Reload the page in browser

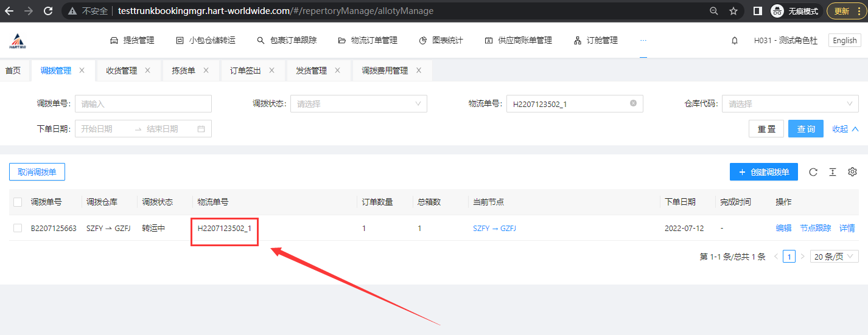tap(48, 11)
